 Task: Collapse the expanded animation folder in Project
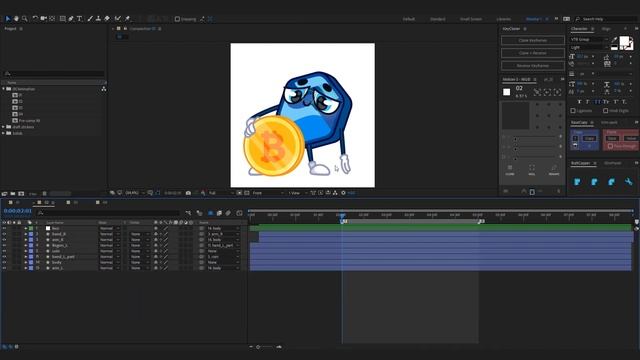point(4,89)
